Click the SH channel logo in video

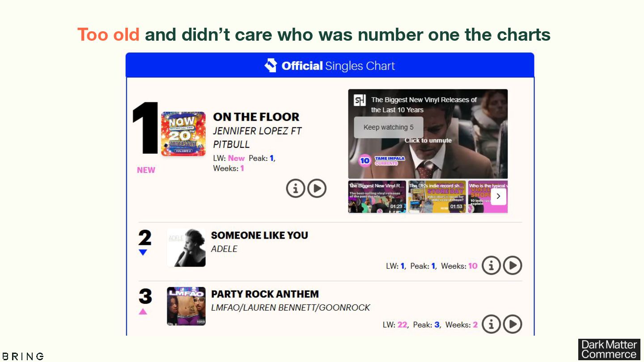(x=360, y=100)
